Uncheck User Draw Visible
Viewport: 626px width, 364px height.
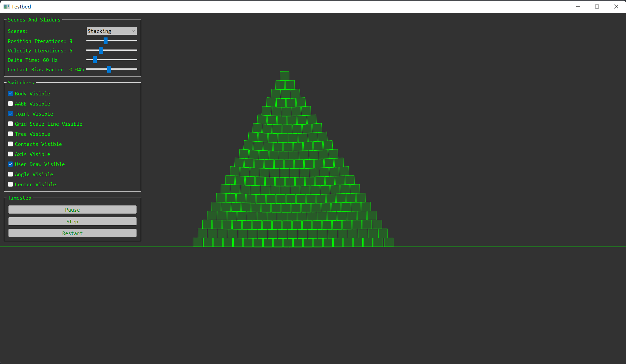(x=10, y=164)
